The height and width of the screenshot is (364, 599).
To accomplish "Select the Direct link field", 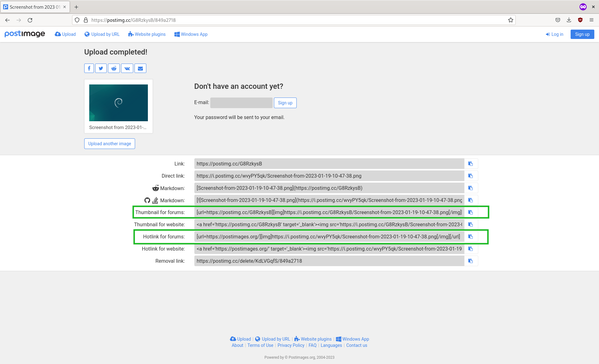I will [x=329, y=176].
